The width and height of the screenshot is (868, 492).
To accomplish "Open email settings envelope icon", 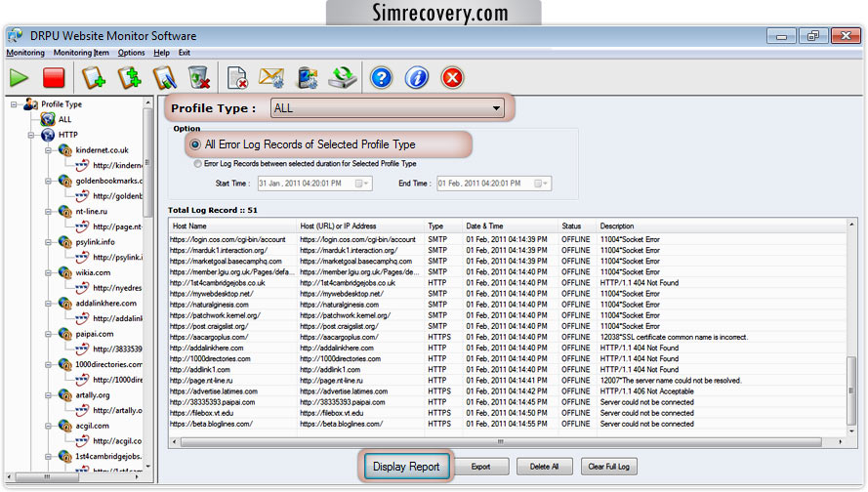I will (271, 77).
